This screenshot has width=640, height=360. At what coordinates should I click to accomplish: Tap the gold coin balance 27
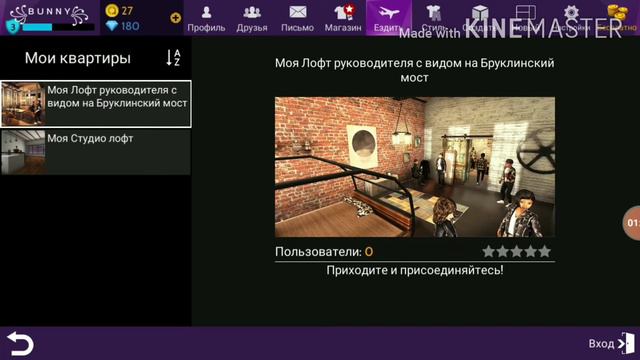(x=119, y=11)
